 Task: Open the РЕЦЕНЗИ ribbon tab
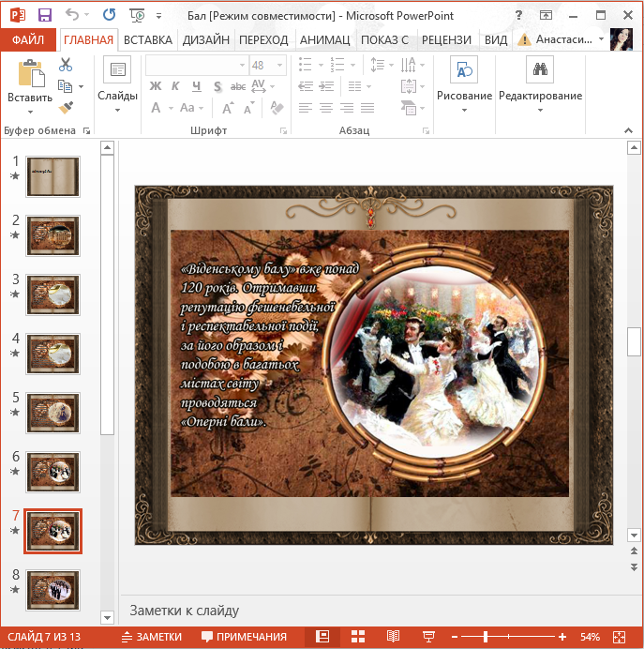coord(446,39)
